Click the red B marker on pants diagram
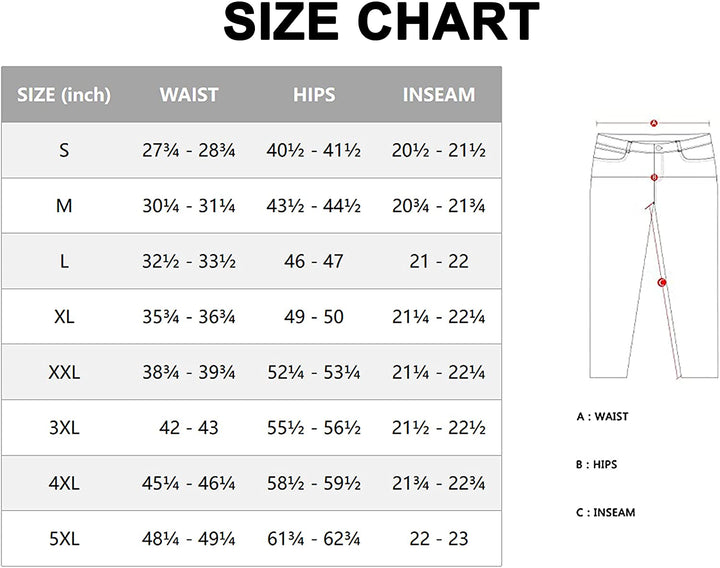 pos(653,177)
